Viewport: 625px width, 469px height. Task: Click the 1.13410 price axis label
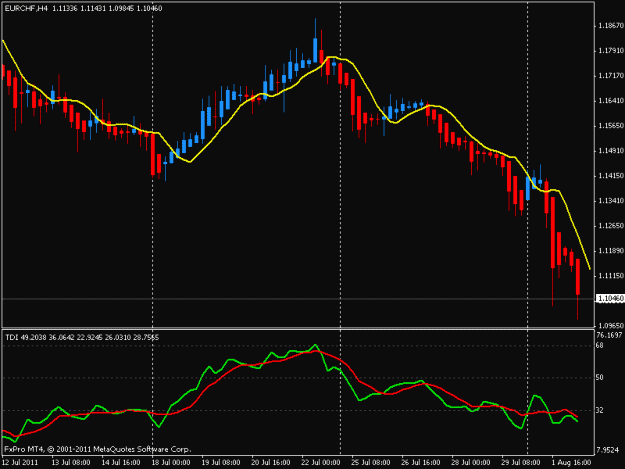[x=611, y=201]
